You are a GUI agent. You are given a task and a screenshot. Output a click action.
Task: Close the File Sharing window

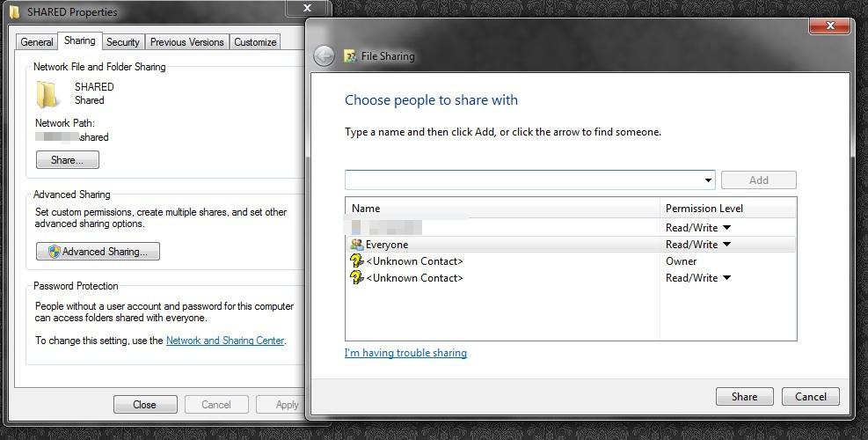point(829,26)
